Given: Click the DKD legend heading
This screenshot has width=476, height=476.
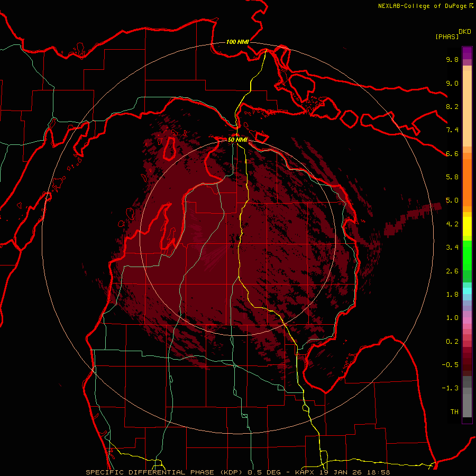Looking at the screenshot, I should pyautogui.click(x=465, y=32).
